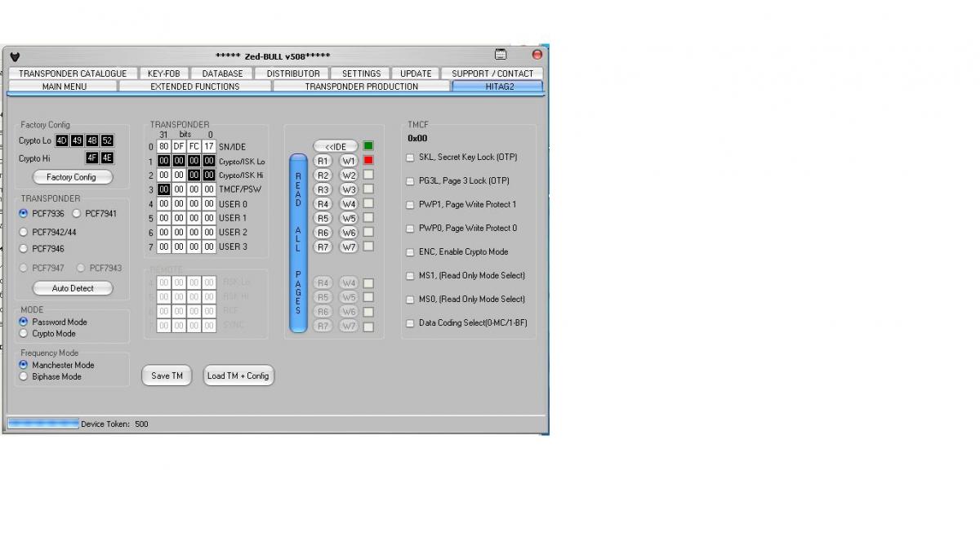Toggle PWP1, Page Write Protect 1
Screen dimensions: 980x551
click(x=410, y=205)
